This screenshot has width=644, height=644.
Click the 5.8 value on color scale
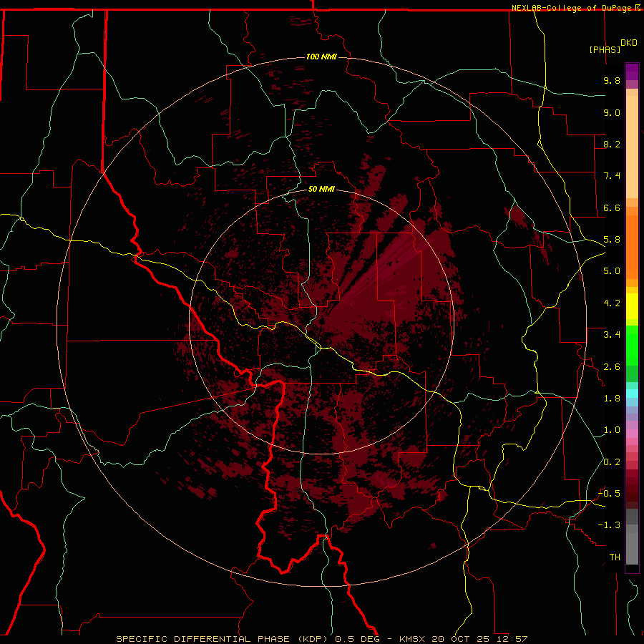click(x=612, y=240)
